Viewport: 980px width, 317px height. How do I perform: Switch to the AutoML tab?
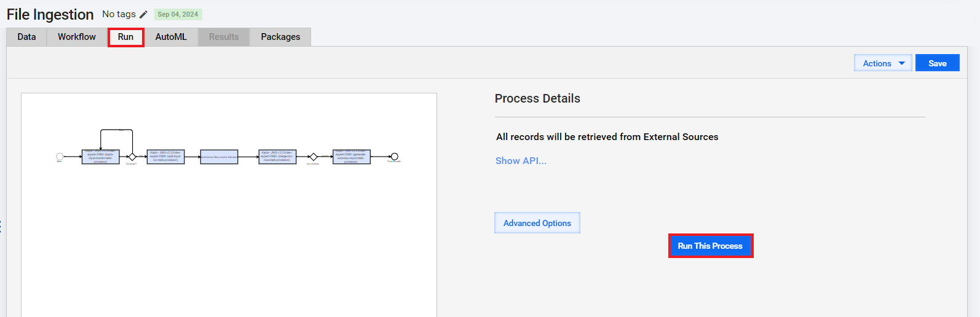pos(171,37)
